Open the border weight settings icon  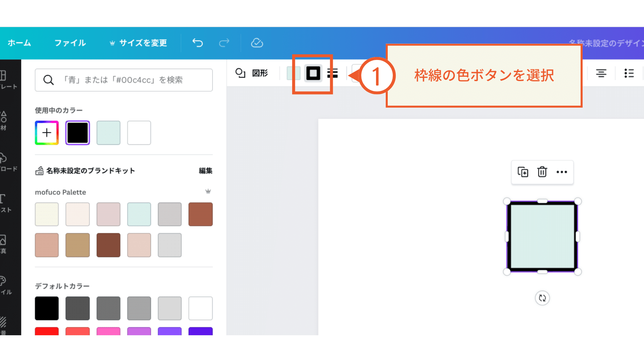click(333, 73)
